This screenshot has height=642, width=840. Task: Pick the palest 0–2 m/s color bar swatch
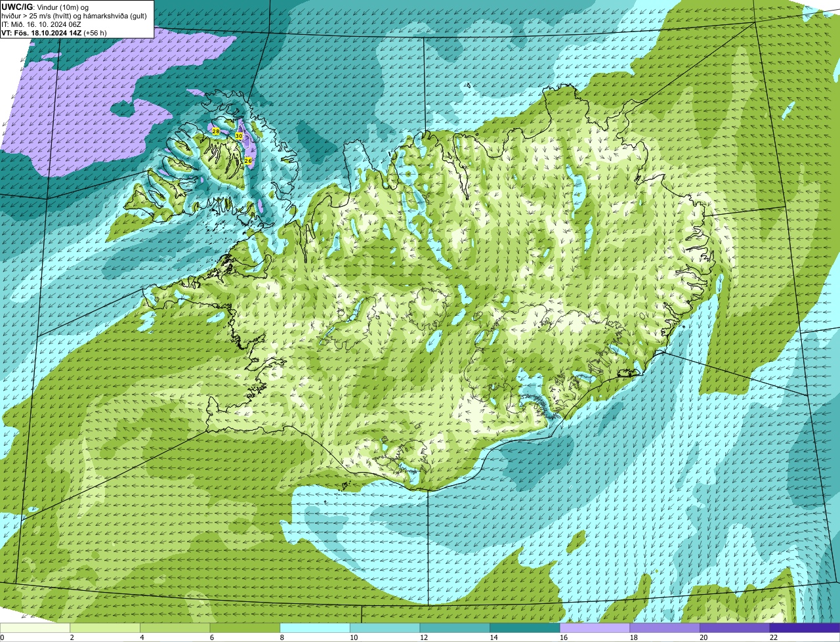tap(35, 628)
